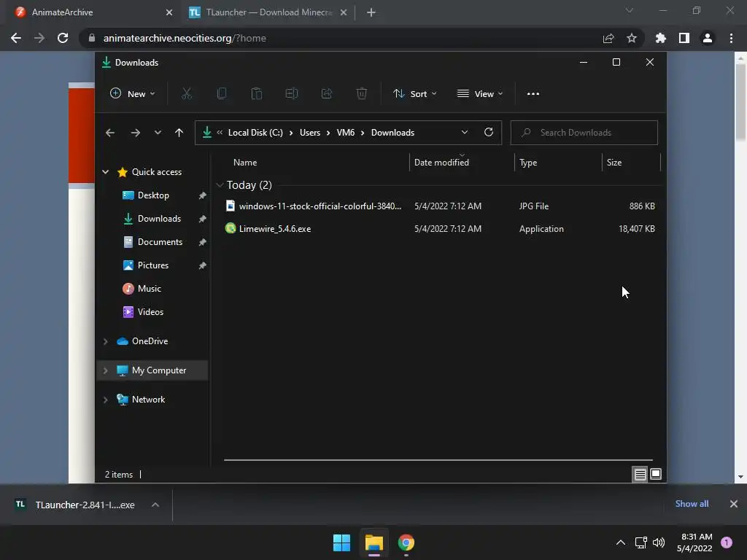This screenshot has height=560, width=747.
Task: Expand the address bar history dropdown
Action: coord(465,133)
